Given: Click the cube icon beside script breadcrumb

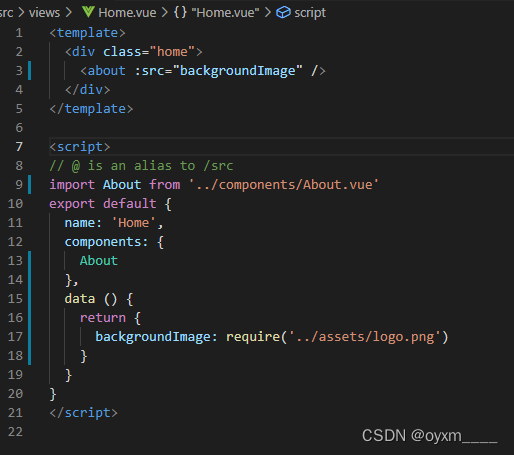Looking at the screenshot, I should [283, 13].
